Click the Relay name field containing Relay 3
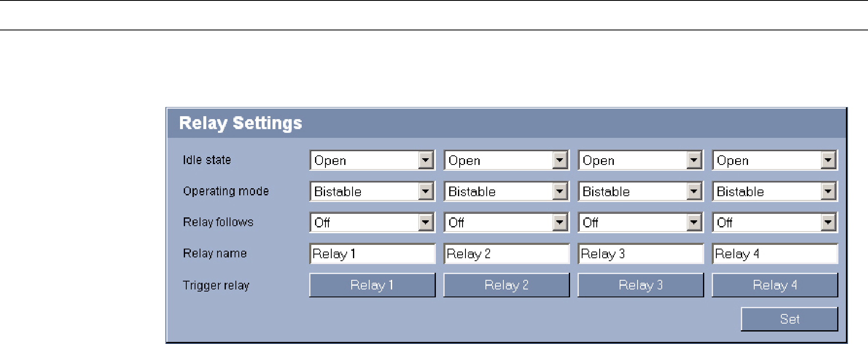868x344 pixels. pos(640,254)
